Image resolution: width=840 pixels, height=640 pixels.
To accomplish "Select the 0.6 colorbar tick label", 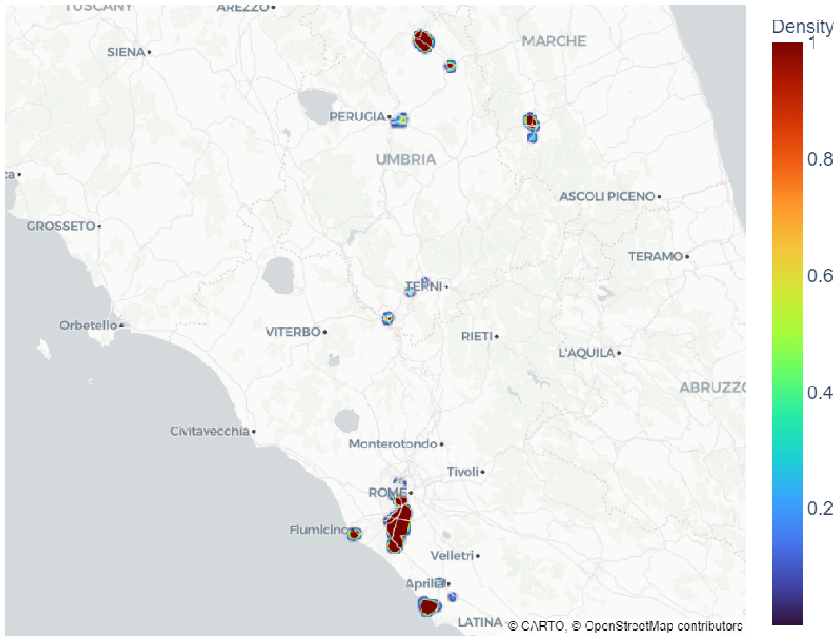I will (x=820, y=276).
